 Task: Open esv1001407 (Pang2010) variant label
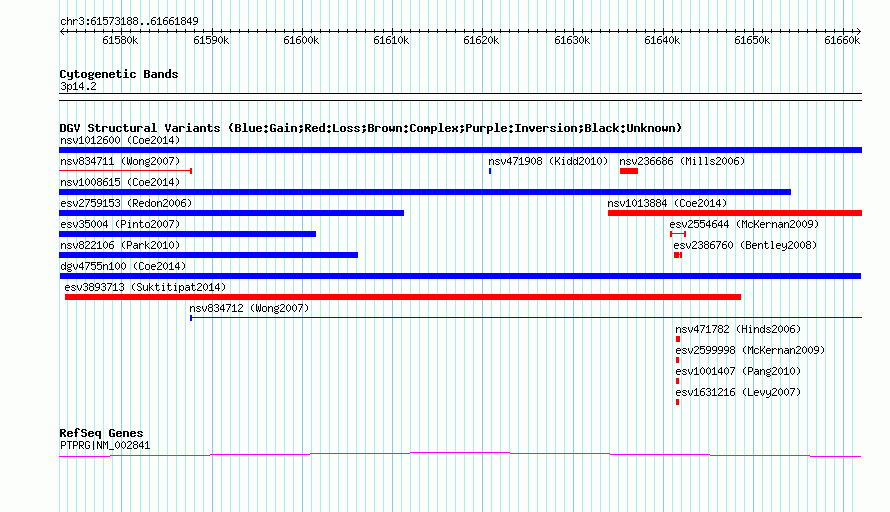tap(738, 371)
